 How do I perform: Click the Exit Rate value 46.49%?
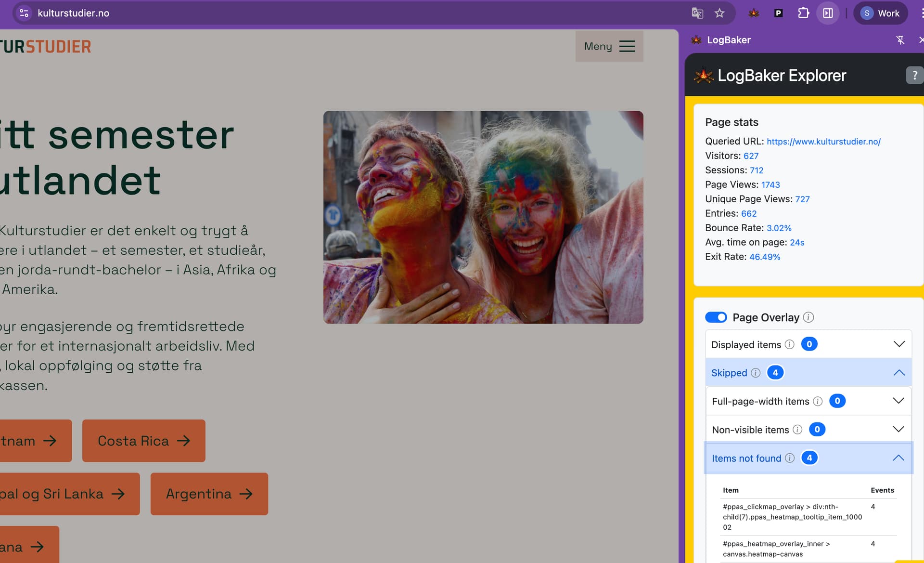coord(765,257)
